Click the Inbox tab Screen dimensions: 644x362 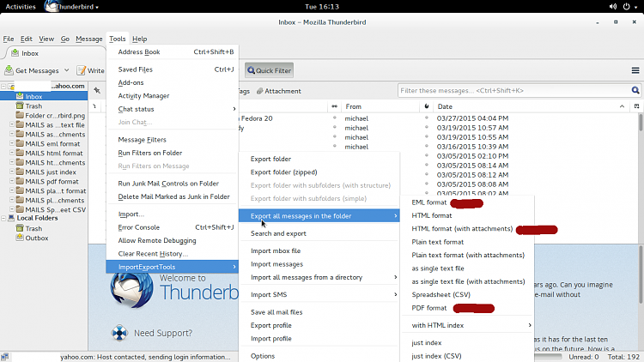click(53, 53)
